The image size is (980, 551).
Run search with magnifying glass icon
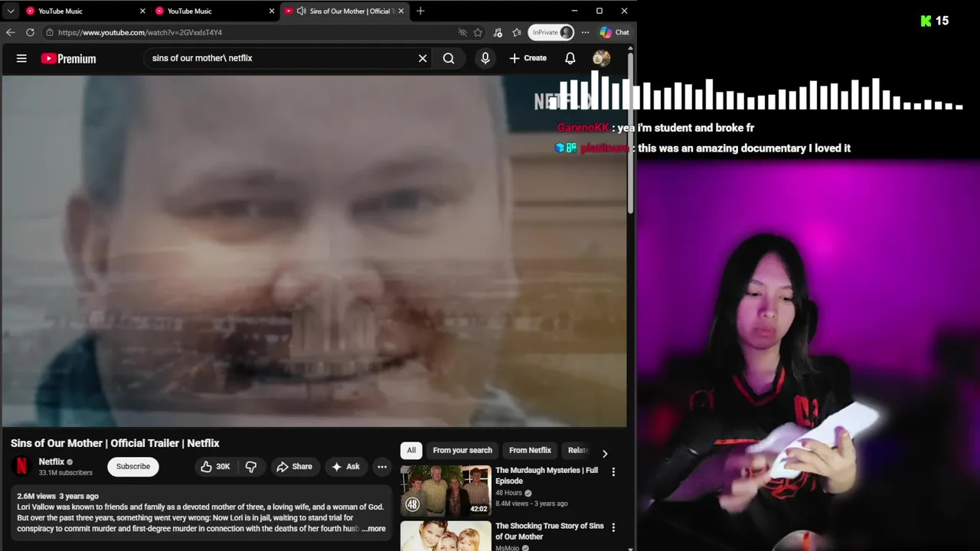(449, 58)
